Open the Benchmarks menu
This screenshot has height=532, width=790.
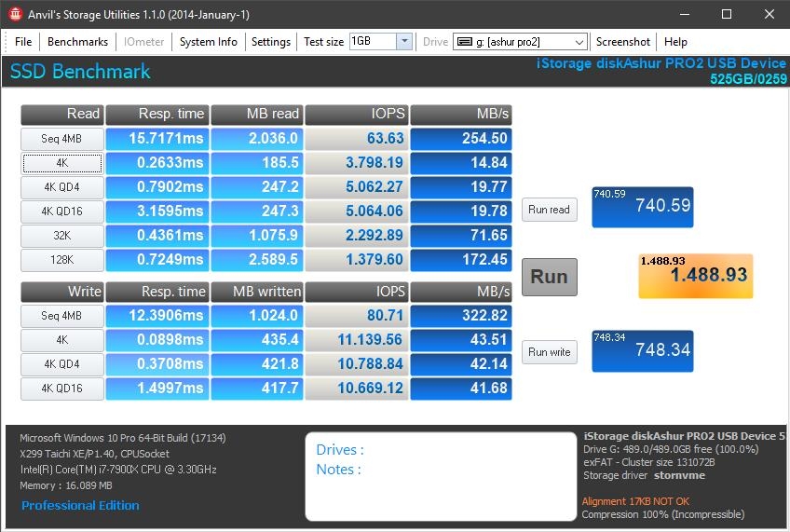coord(77,42)
